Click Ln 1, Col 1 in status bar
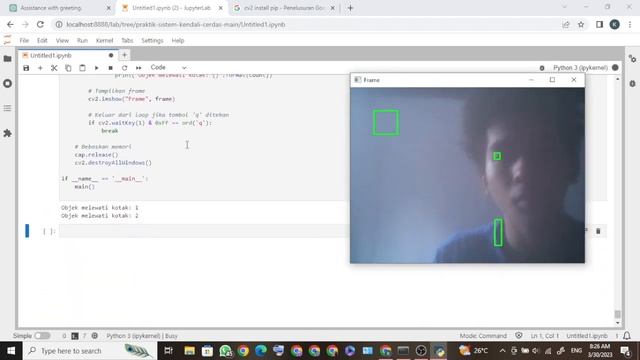 [x=545, y=336]
